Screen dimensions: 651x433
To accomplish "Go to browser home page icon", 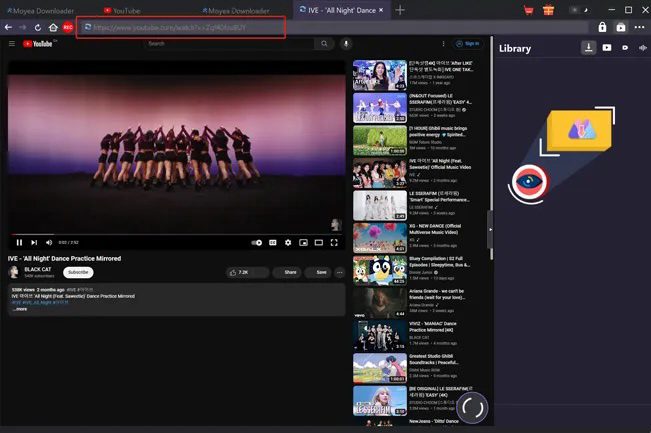I will 52,27.
